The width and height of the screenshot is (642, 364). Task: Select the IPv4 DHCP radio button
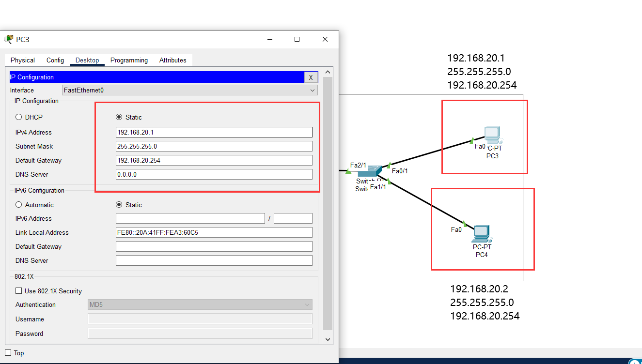point(19,117)
